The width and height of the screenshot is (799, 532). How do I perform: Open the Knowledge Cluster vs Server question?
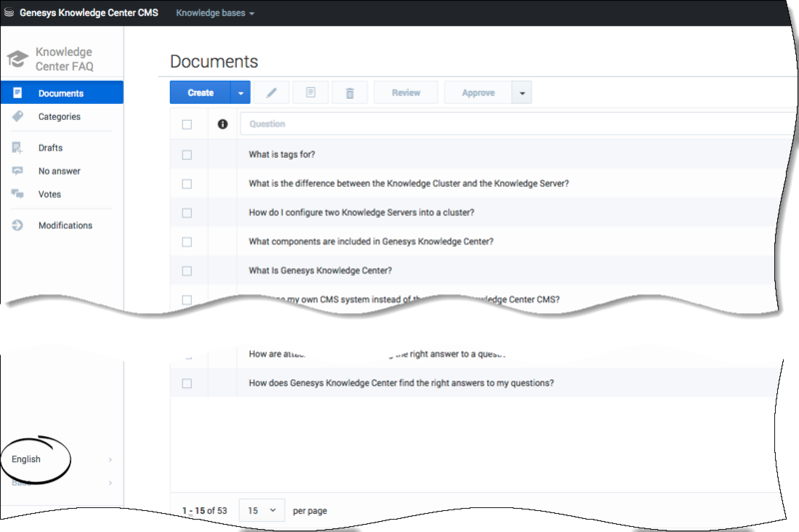coord(408,184)
